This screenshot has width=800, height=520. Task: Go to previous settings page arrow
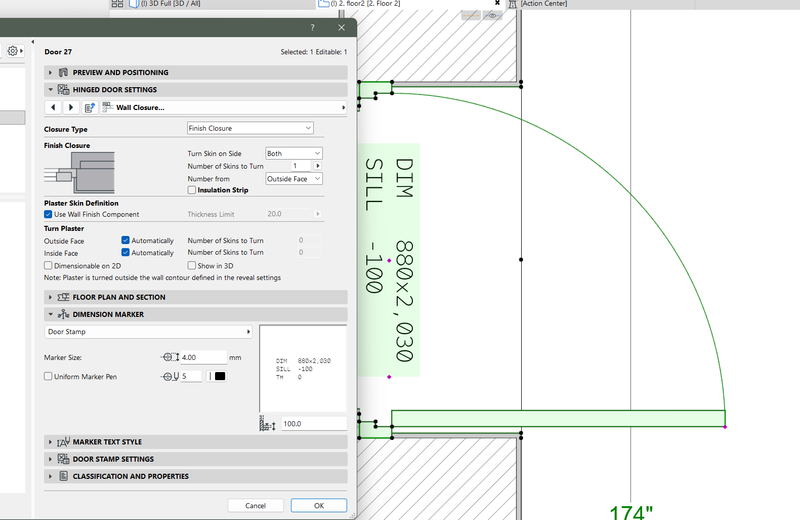point(53,107)
